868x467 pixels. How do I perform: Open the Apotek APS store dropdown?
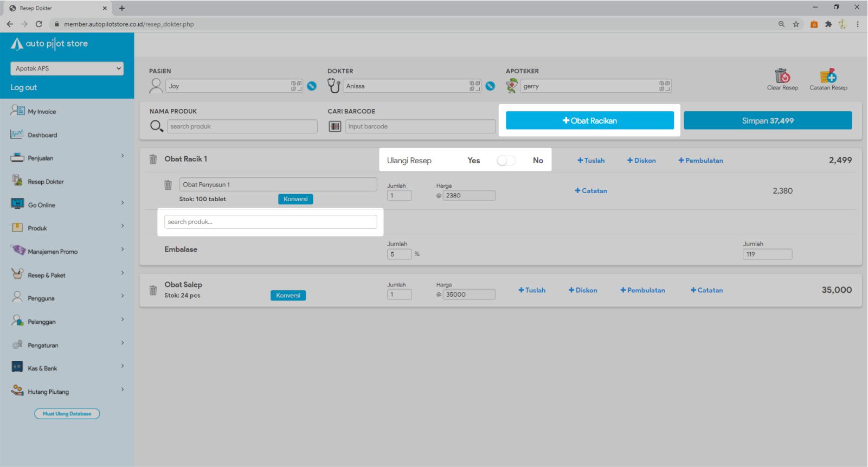click(67, 68)
